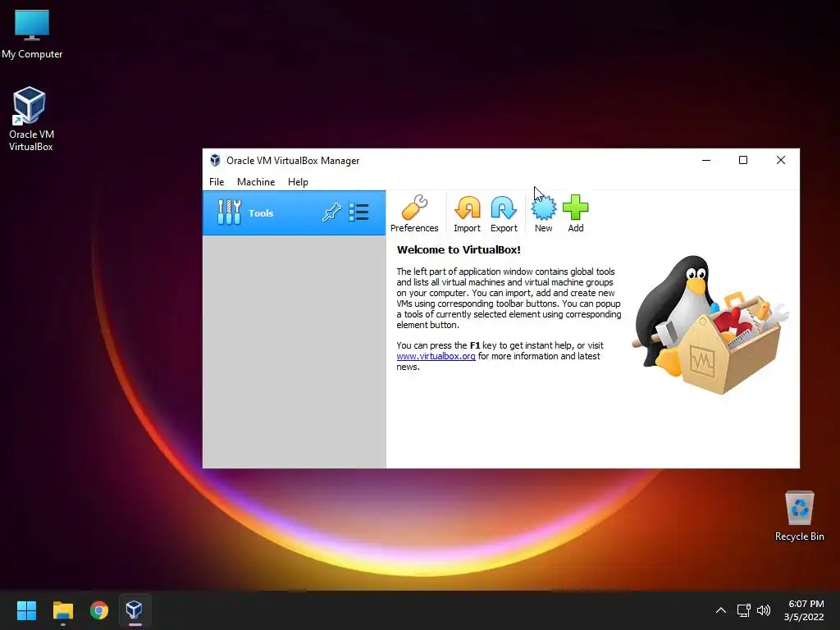
Task: Minimize the VirtualBox Manager window
Action: (x=706, y=160)
